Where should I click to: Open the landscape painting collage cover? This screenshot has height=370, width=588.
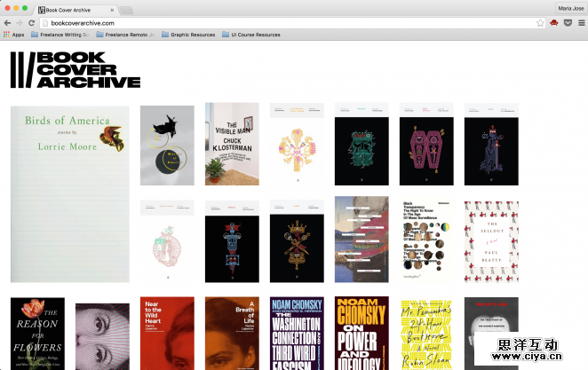pyautogui.click(x=362, y=240)
